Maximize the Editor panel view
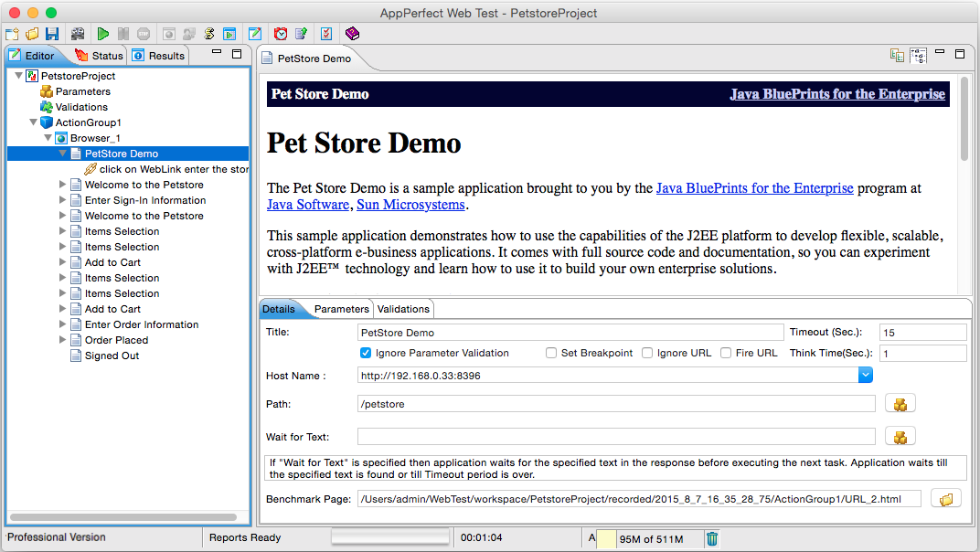 237,54
